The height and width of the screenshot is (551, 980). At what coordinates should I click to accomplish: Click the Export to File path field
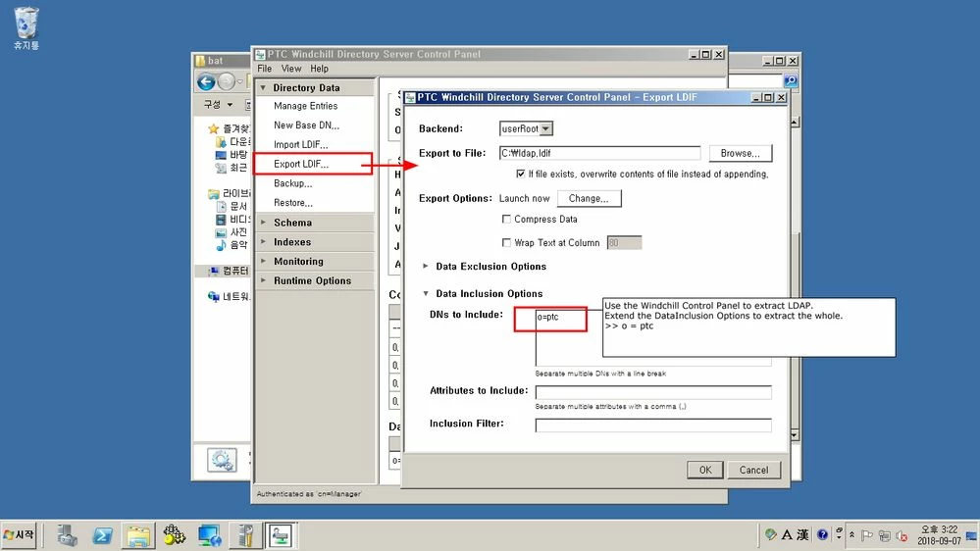[599, 153]
